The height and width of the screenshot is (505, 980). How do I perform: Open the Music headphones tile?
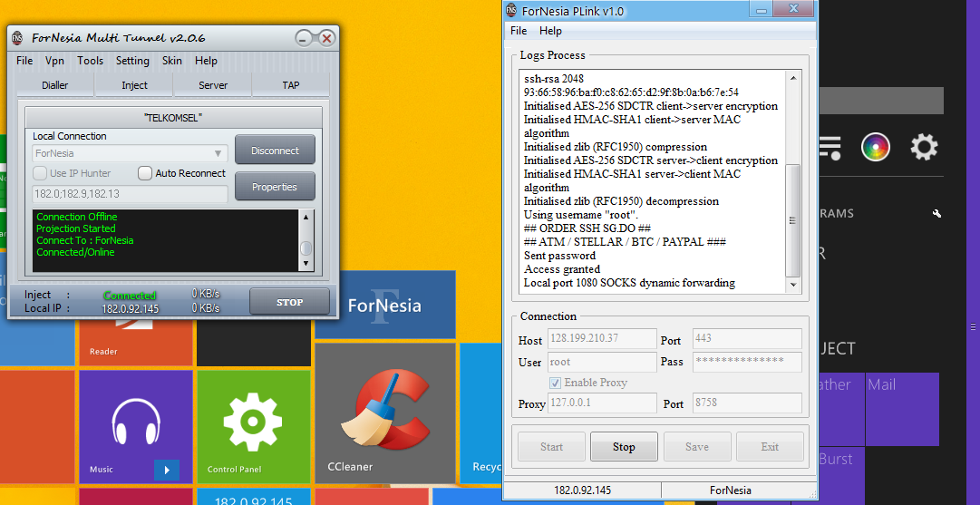click(x=136, y=425)
